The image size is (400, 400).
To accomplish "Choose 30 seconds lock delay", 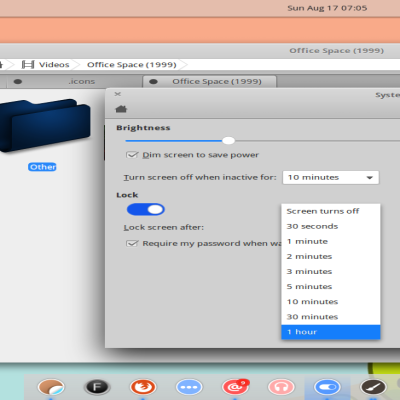I will tap(331, 226).
